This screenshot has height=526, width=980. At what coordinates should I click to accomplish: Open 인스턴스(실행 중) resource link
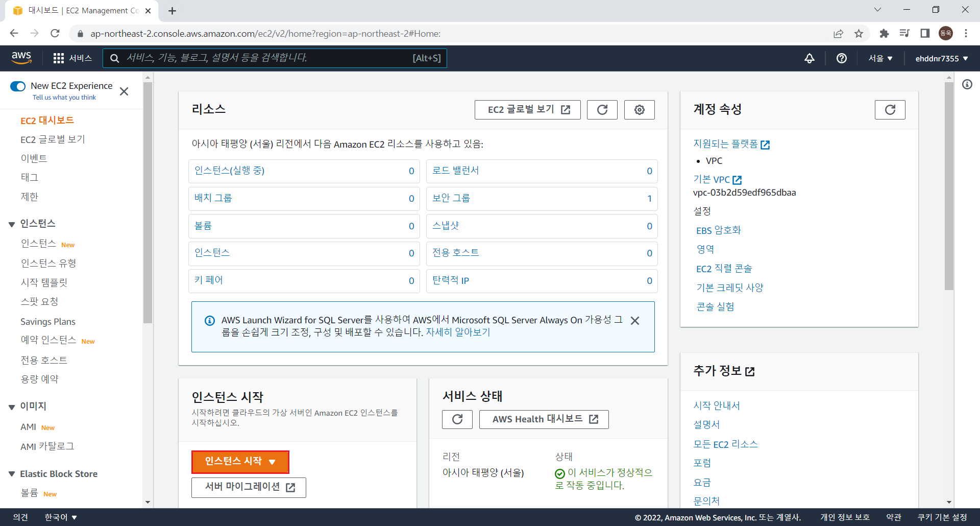[230, 171]
